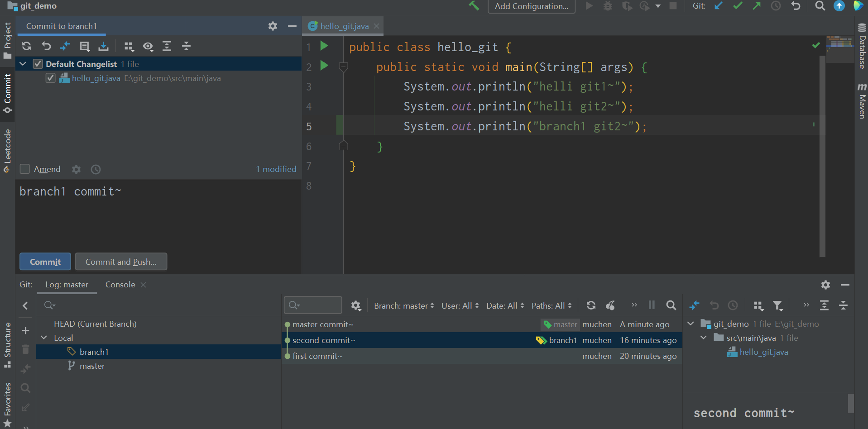Close the Console tab

pos(144,285)
